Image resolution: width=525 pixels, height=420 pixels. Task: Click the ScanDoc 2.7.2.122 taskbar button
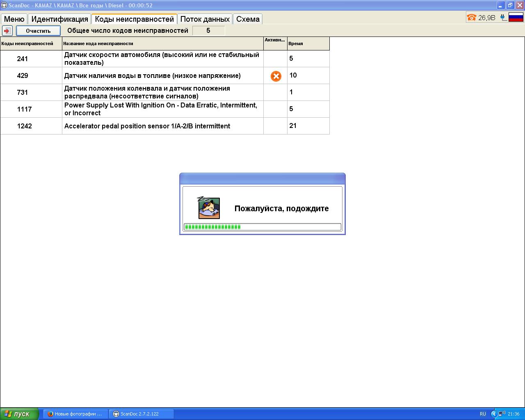142,414
